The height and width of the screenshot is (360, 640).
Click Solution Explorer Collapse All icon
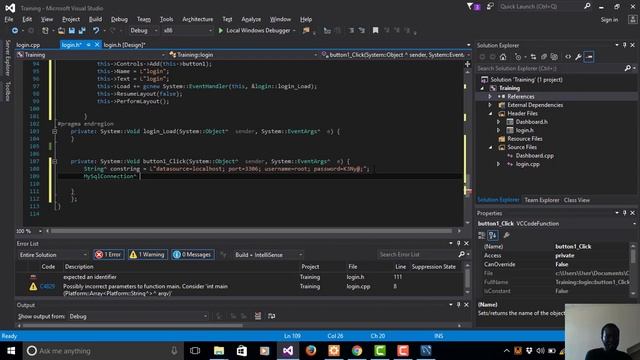(x=544, y=57)
